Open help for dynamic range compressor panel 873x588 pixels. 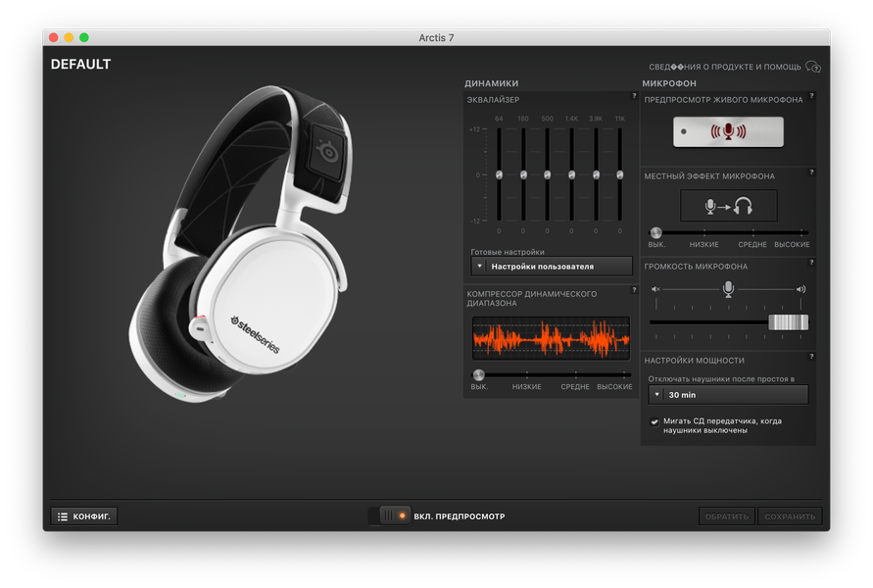pos(634,289)
